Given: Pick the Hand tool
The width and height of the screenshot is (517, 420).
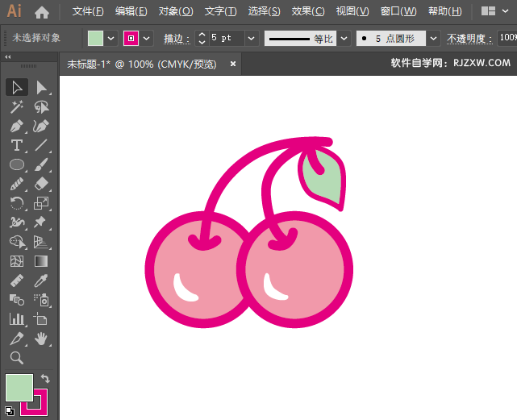Looking at the screenshot, I should click(x=41, y=339).
